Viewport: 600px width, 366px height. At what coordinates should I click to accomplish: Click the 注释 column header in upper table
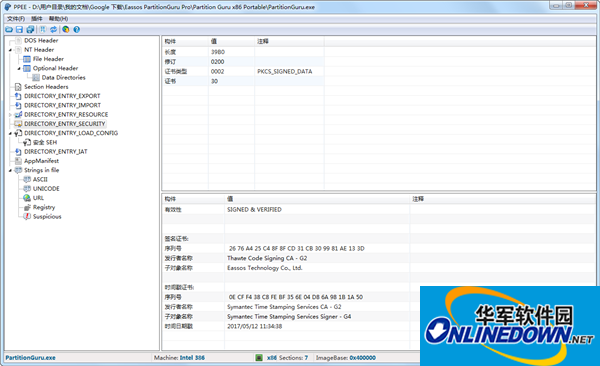(x=289, y=41)
